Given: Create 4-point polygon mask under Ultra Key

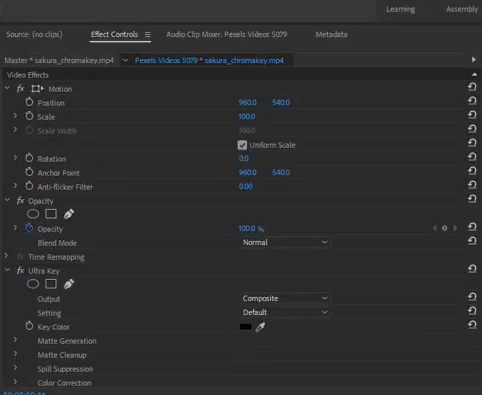Looking at the screenshot, I should (51, 284).
